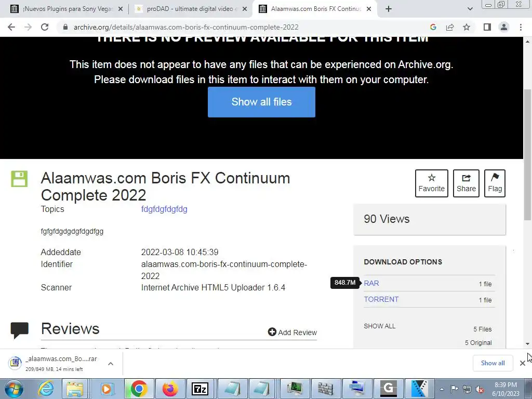The image size is (532, 399).
Task: Go back to the previous page
Action: (11, 27)
